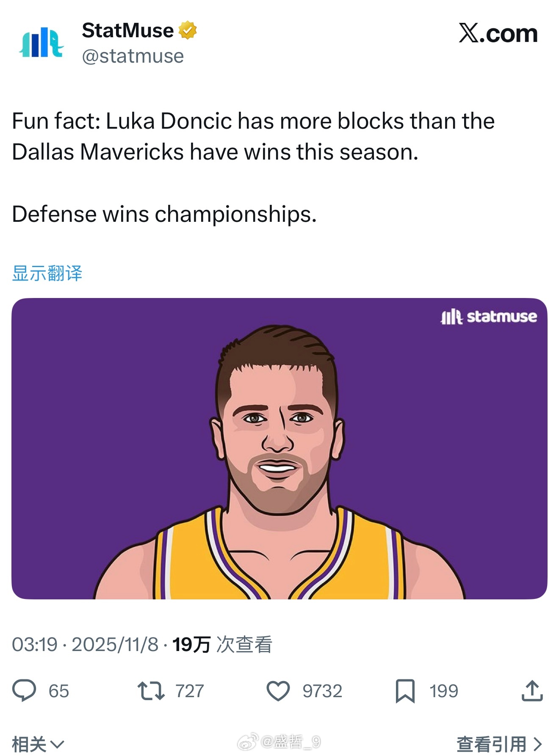The image size is (559, 756).
Task: Tap the reply speech bubble icon
Action: [x=24, y=690]
